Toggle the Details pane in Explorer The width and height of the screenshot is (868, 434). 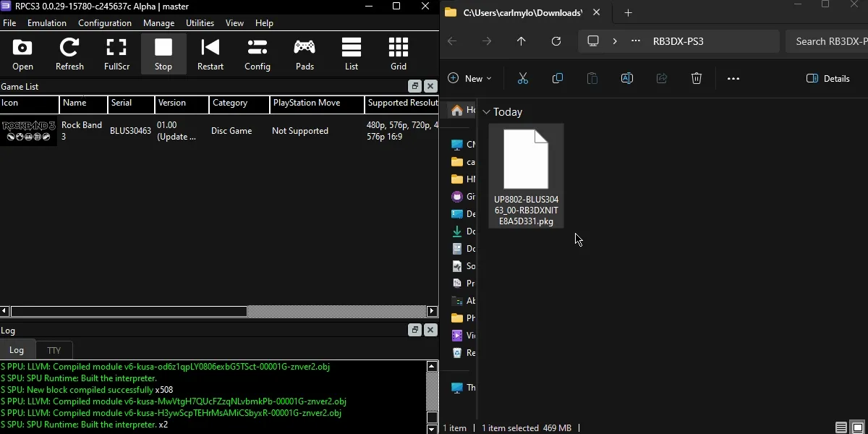coord(828,78)
